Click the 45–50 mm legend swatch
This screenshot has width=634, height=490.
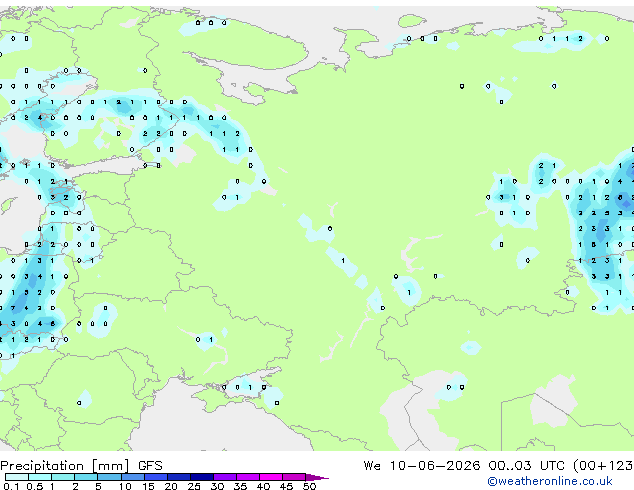294,477
